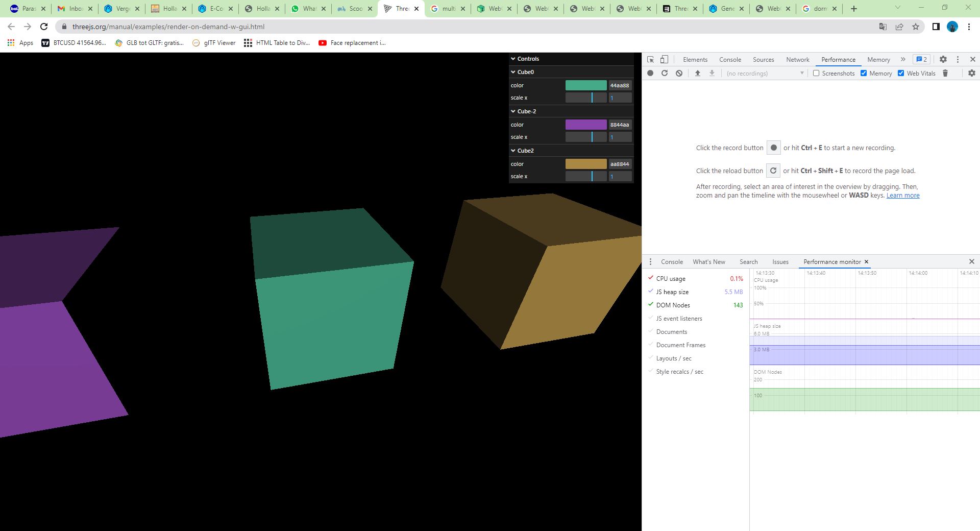The image size is (980, 531).
Task: Click the Cube0 color hex field 44aa88
Action: 620,85
